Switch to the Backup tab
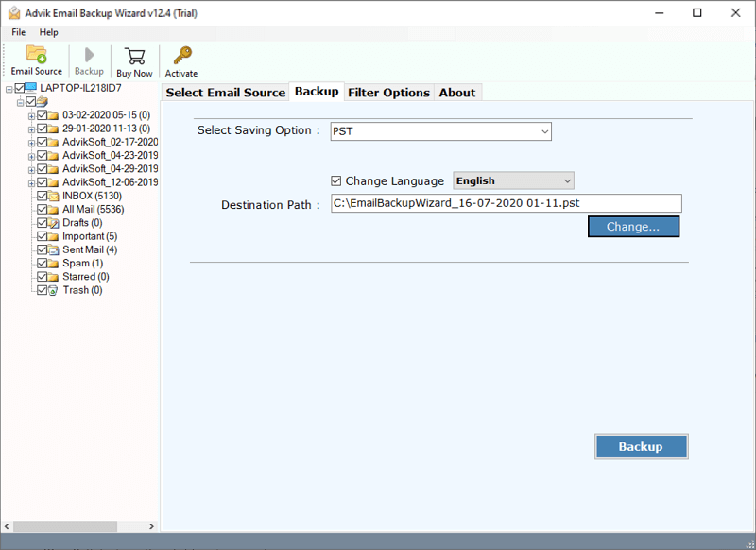Viewport: 756px width, 550px height. click(317, 92)
